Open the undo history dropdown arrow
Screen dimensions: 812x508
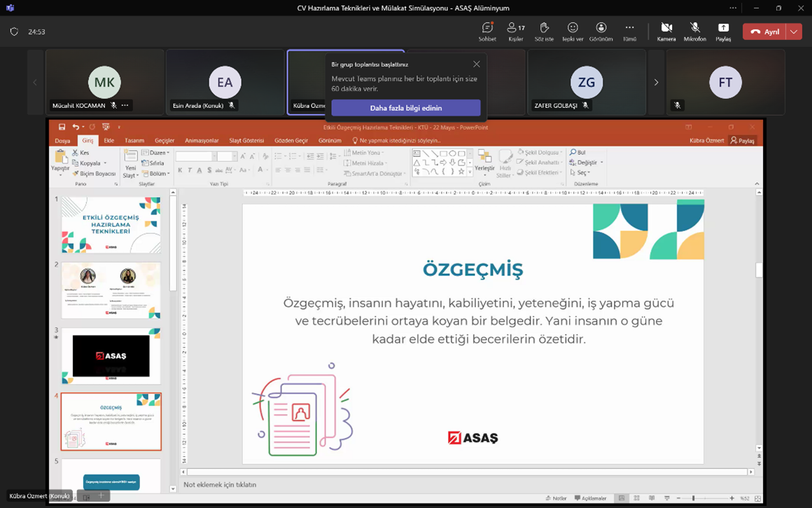pyautogui.click(x=83, y=127)
